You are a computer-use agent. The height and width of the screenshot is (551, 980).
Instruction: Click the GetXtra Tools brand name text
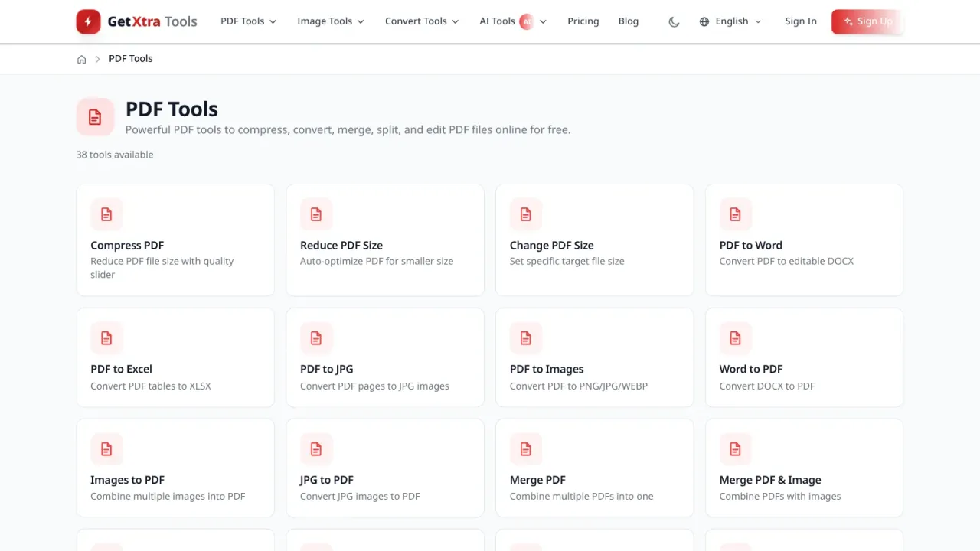pos(152,21)
